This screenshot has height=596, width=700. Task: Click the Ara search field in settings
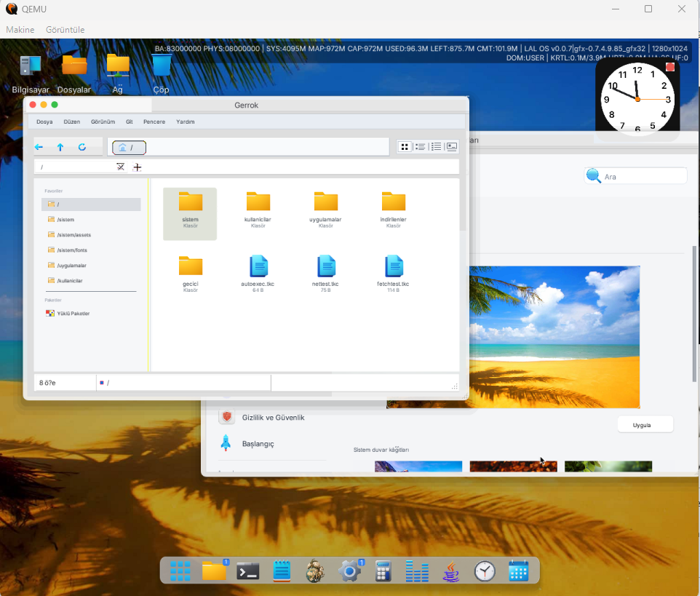coord(636,176)
